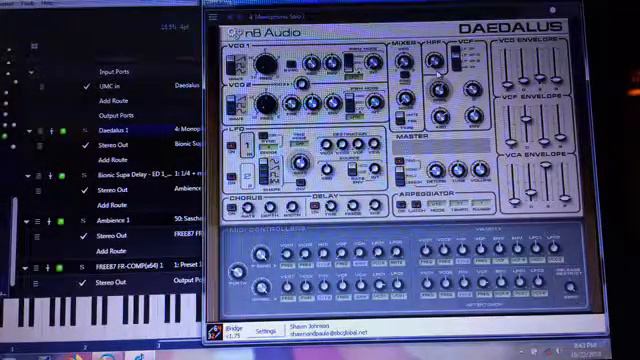Click the left panel vertical scrollbar

click(14, 241)
